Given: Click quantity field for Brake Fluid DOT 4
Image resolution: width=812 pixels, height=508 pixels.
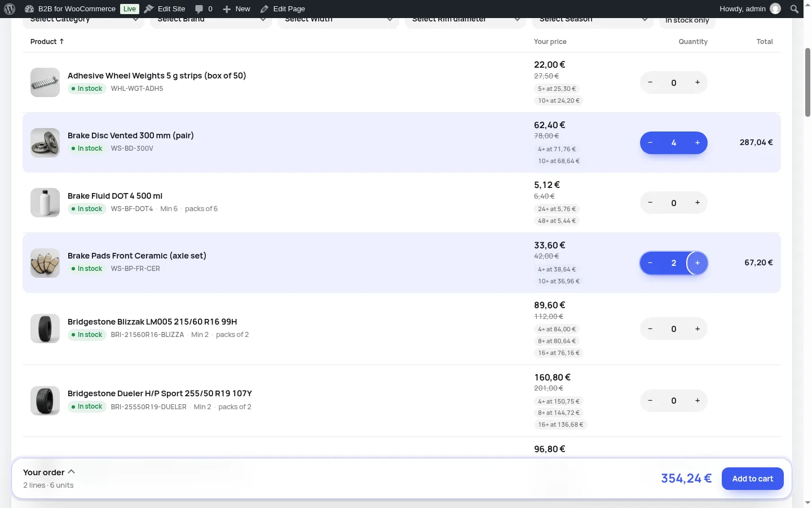Looking at the screenshot, I should tap(674, 203).
